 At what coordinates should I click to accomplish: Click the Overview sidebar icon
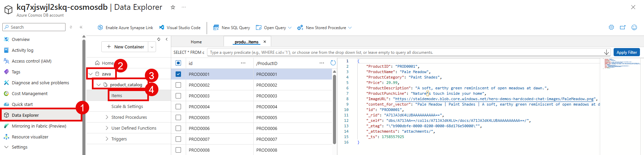coord(6,39)
